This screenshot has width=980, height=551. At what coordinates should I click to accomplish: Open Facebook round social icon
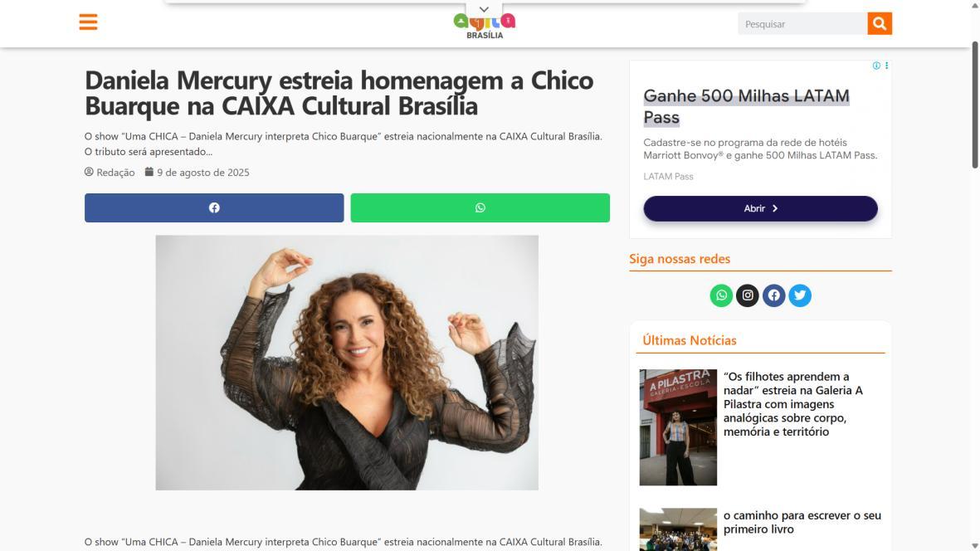point(773,295)
